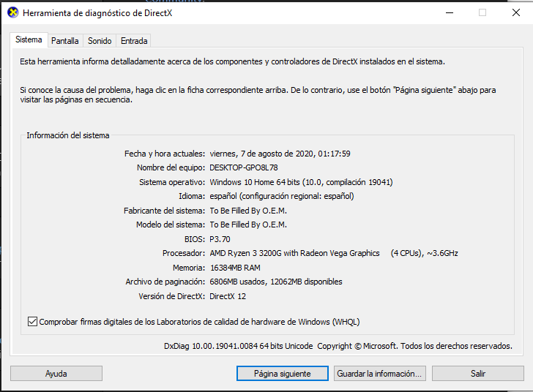The height and width of the screenshot is (392, 533).
Task: Click the memory value 16384MB RAM
Action: (235, 268)
